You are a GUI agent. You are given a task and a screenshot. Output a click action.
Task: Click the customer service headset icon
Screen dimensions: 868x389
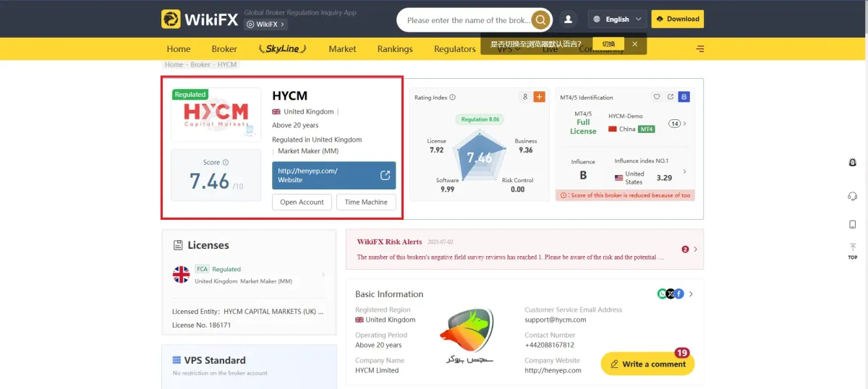click(x=852, y=196)
